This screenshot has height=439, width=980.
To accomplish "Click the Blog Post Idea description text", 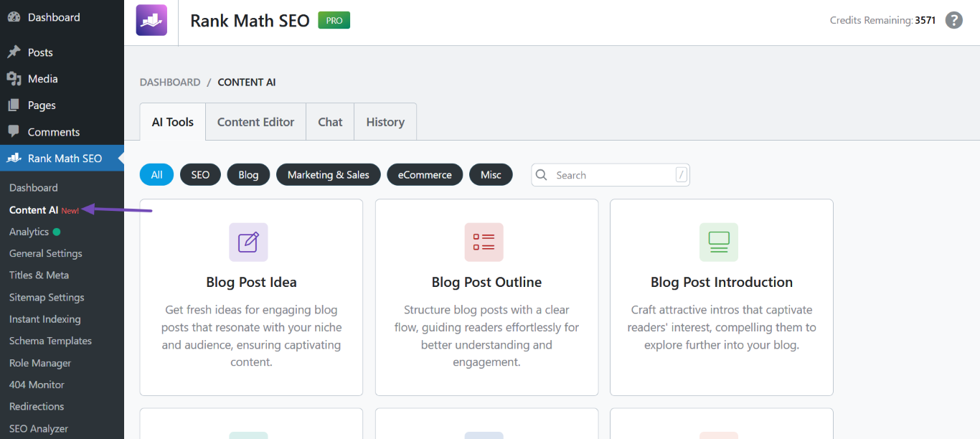I will click(x=251, y=336).
